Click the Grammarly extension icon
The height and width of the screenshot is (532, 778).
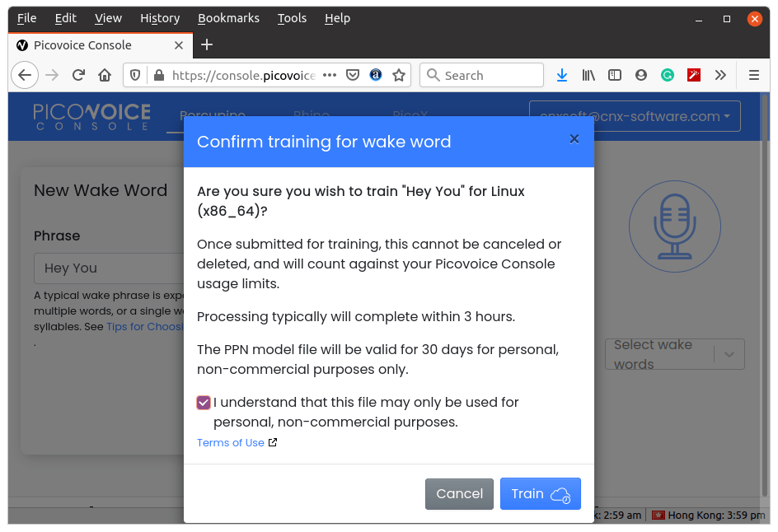(668, 75)
